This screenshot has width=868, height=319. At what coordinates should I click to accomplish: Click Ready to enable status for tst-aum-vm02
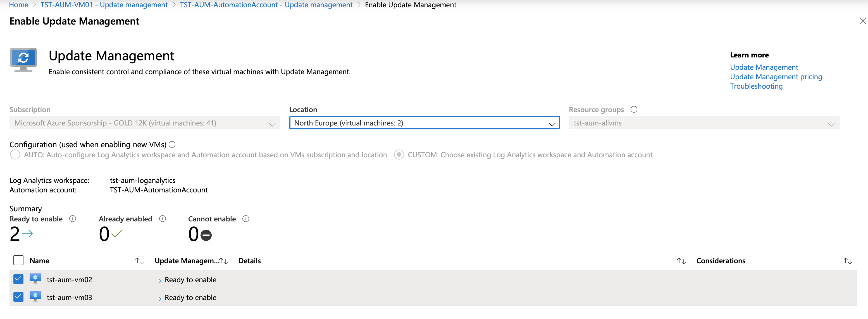click(x=190, y=280)
